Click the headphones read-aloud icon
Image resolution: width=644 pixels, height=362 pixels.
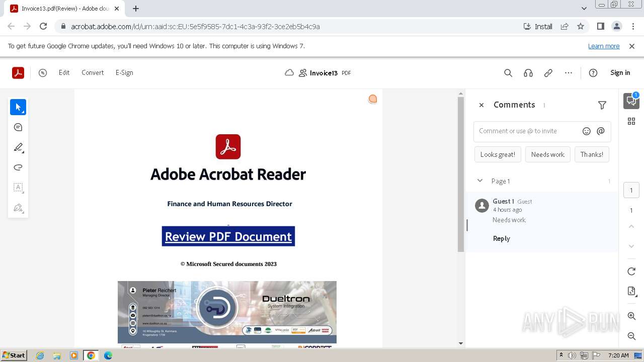tap(528, 73)
